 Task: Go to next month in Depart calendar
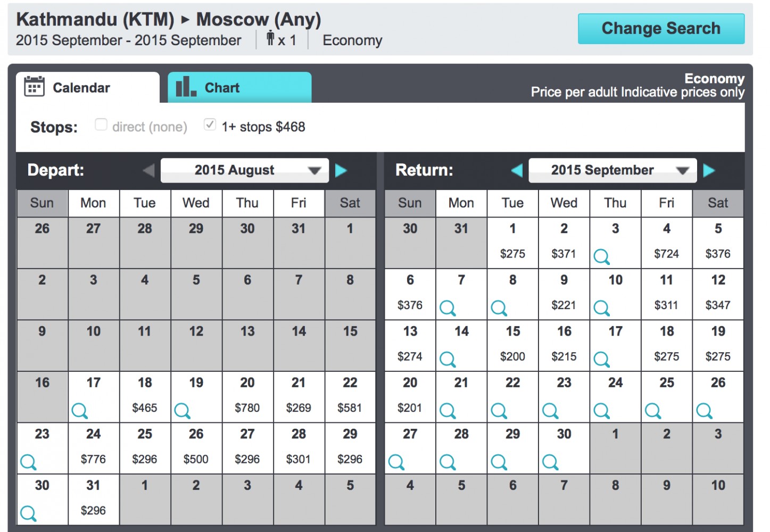click(341, 170)
